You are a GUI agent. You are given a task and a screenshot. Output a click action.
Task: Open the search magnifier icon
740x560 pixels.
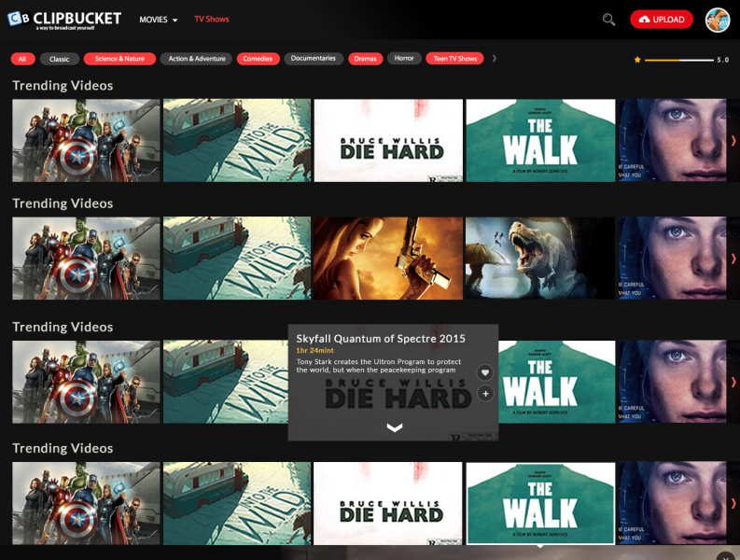pos(608,20)
